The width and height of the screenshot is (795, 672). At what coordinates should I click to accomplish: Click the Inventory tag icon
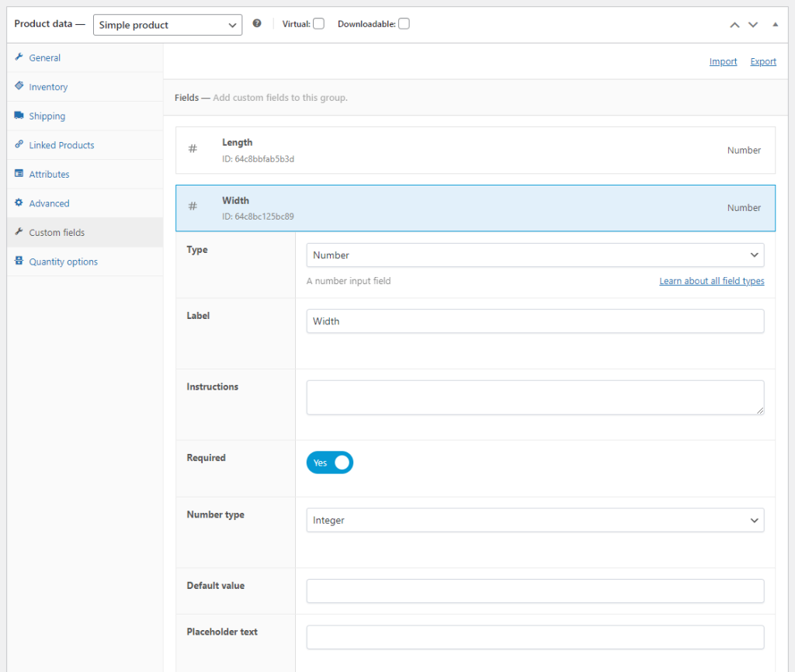point(17,87)
